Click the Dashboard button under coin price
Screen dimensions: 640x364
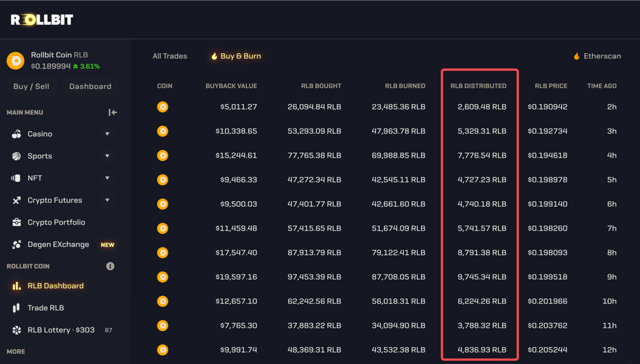[90, 86]
